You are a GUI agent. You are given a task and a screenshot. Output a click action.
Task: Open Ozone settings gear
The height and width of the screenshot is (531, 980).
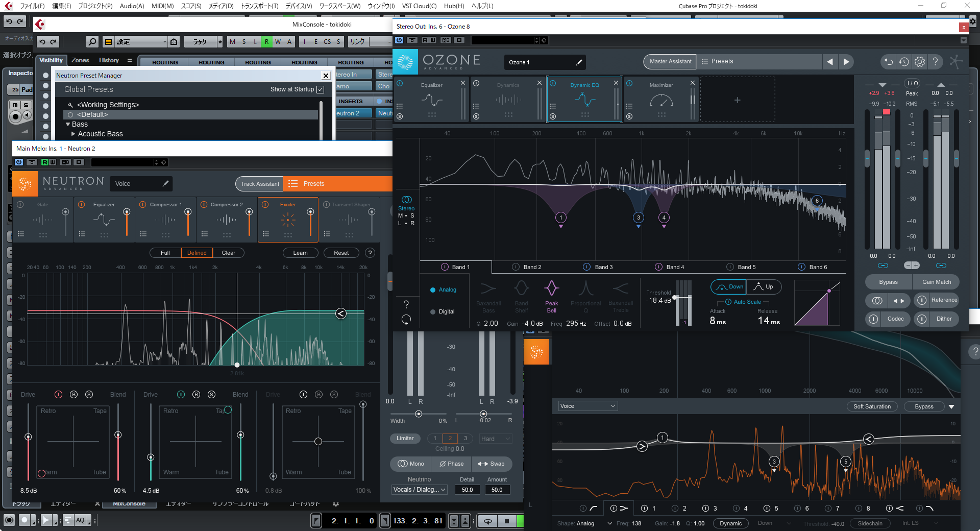920,62
